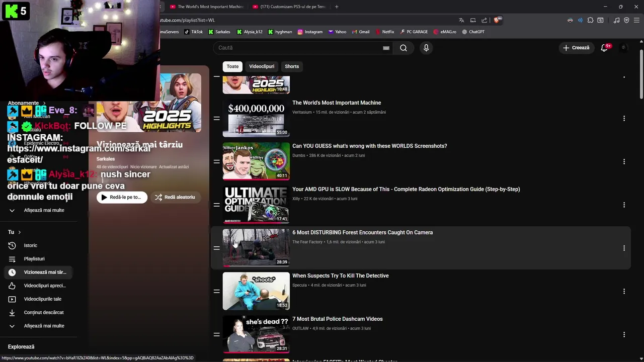Viewport: 644px width, 362px height.
Task: Click the blue sound waves extension icon
Action: [x=580, y=20]
